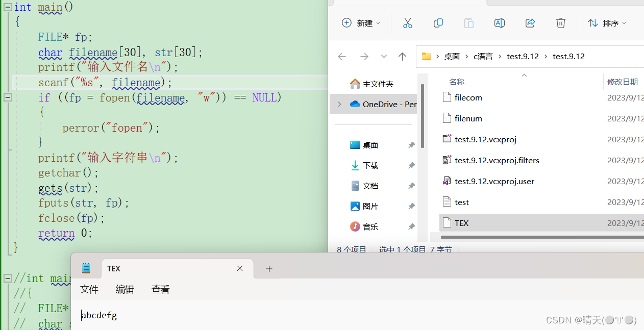Click the abcdefg text in Notepad
Screen dimensions: 644x330
point(100,315)
